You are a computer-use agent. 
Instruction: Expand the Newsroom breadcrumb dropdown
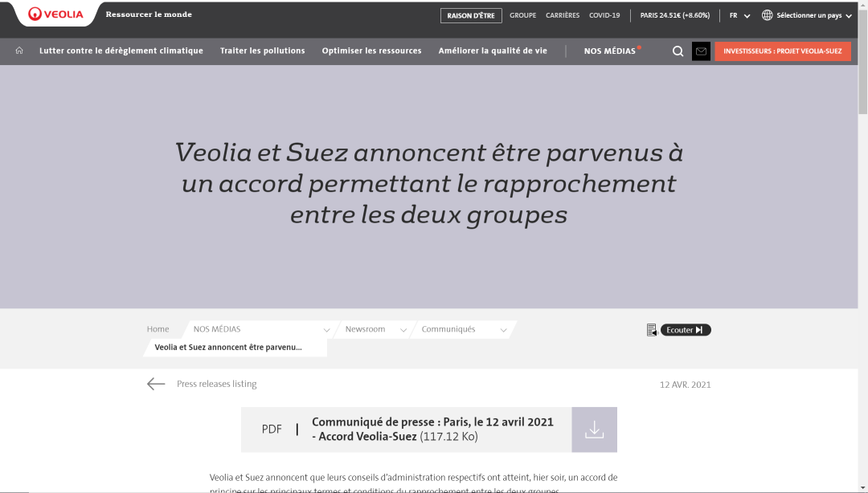403,330
